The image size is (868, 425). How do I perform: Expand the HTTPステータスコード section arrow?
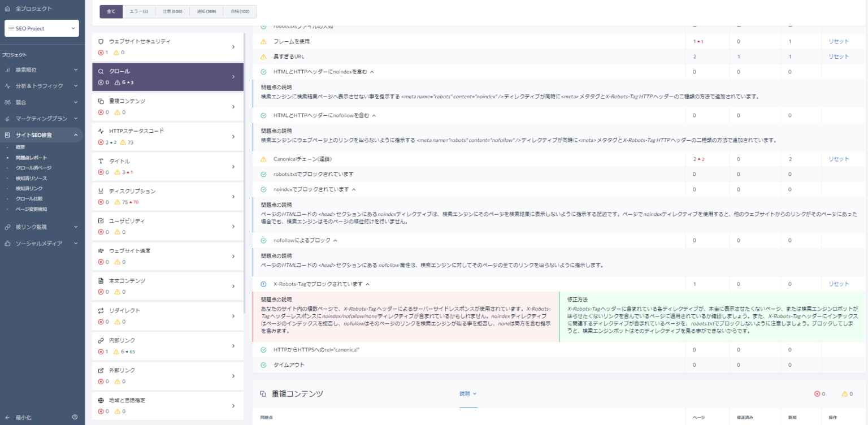(233, 136)
